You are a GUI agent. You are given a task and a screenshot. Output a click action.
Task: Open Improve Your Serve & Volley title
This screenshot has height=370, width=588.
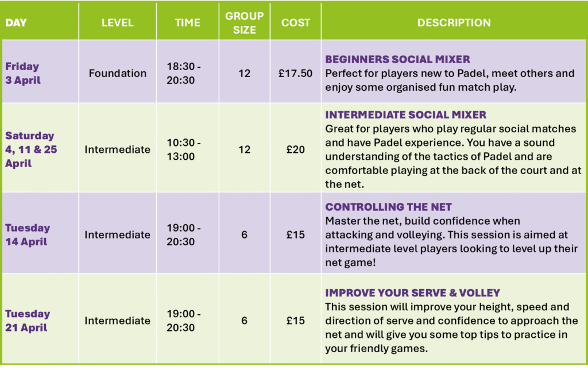pos(412,293)
